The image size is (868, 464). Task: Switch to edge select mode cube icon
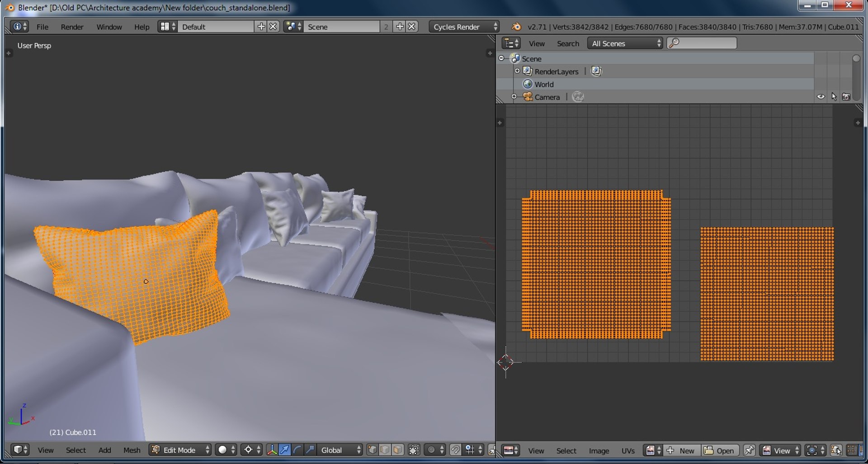pyautogui.click(x=385, y=450)
